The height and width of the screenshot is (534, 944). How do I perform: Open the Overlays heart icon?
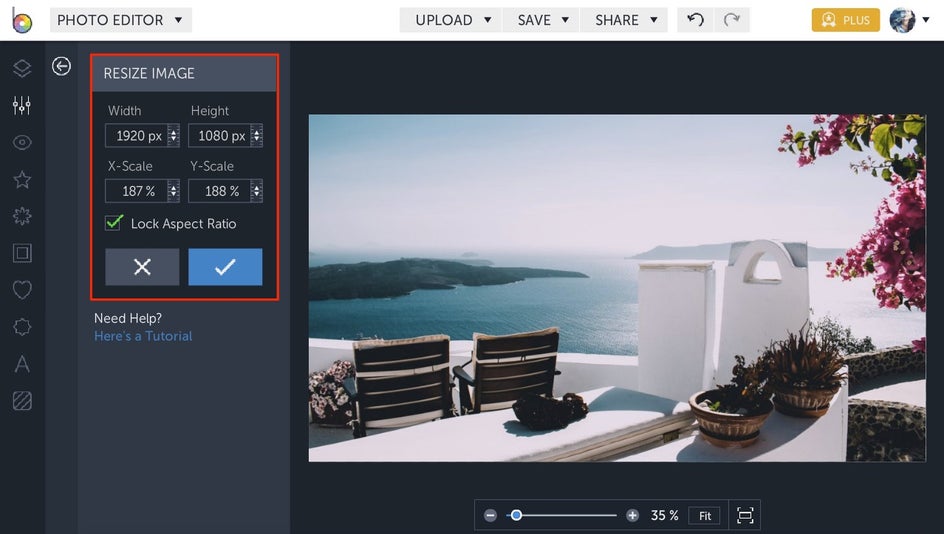(22, 290)
